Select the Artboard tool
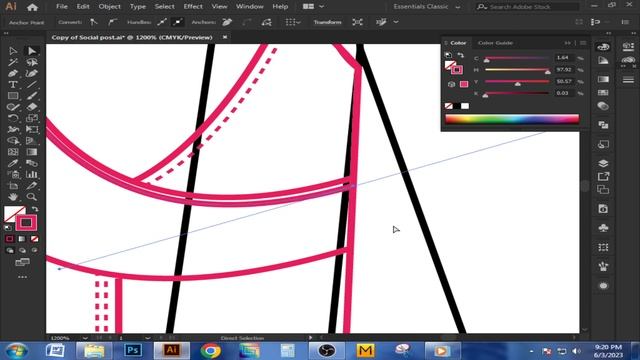 pos(13,186)
